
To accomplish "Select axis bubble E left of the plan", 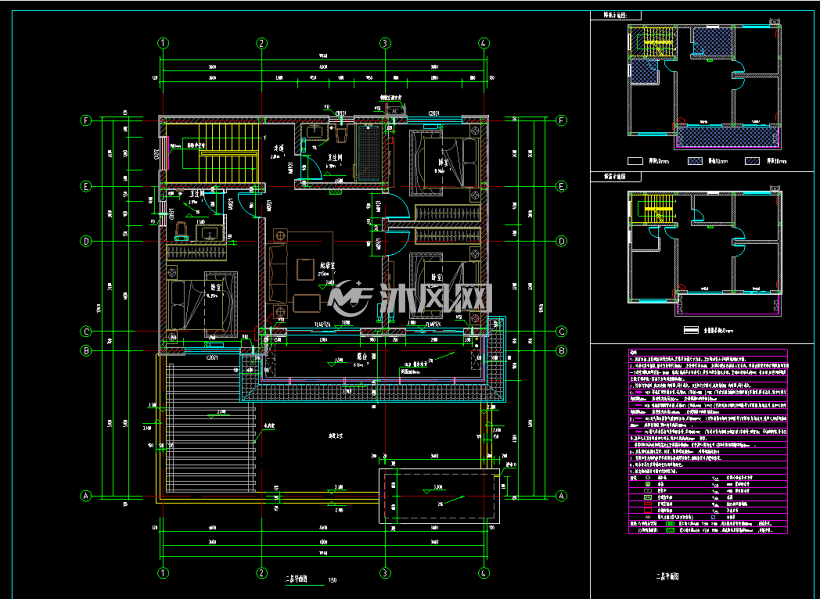I will [86, 186].
